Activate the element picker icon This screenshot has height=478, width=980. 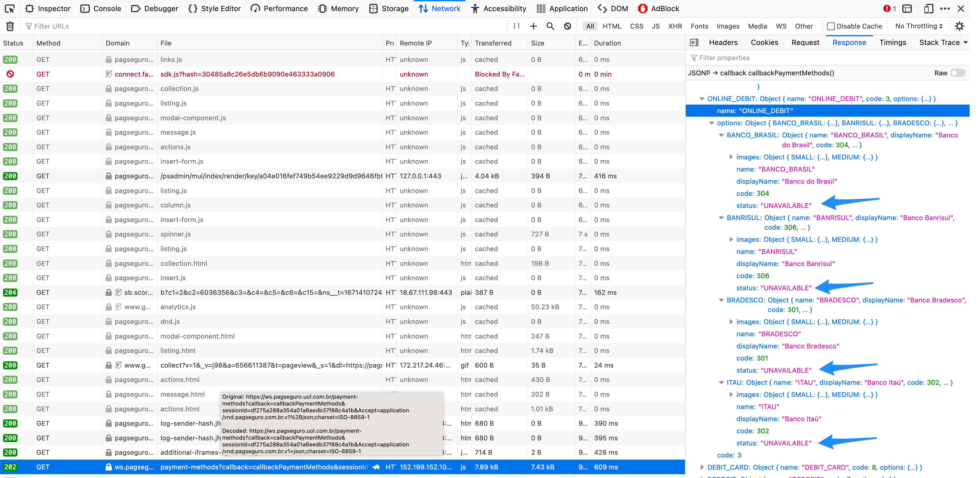10,8
